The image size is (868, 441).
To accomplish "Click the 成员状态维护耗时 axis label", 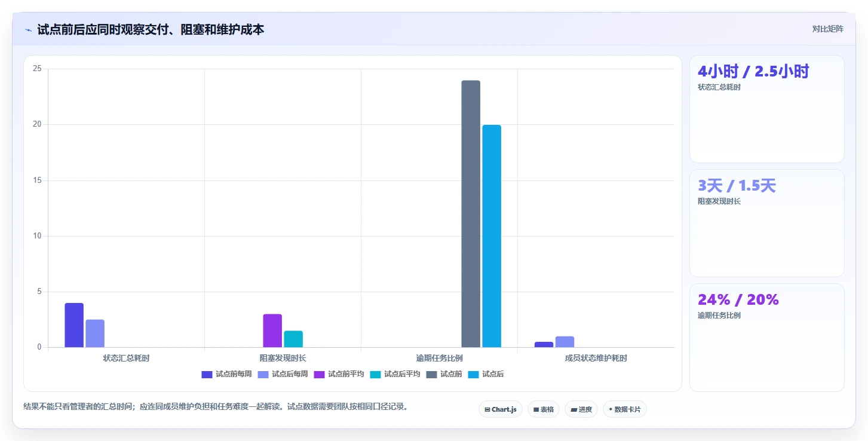I will pos(596,359).
